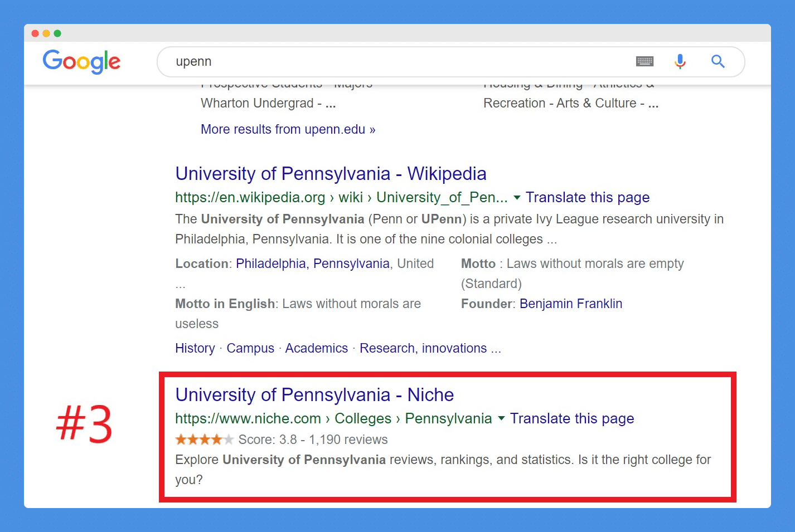Click the Niche URL breadcrumb text
The height and width of the screenshot is (532, 795).
(x=333, y=418)
